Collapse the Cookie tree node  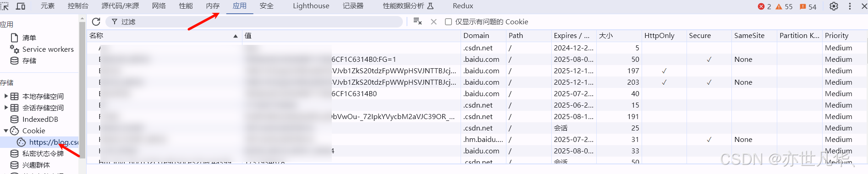[x=6, y=130]
